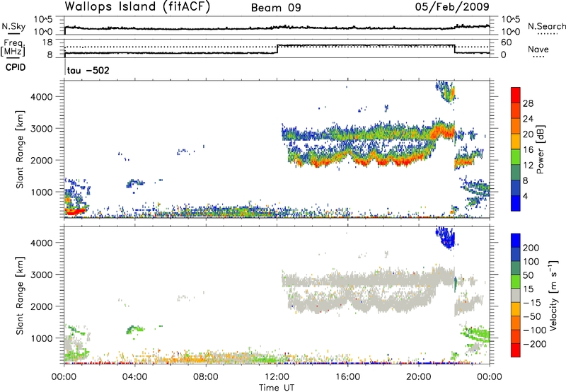Click the 'Nave' legend label
This screenshot has height=392, width=566.
[538, 49]
